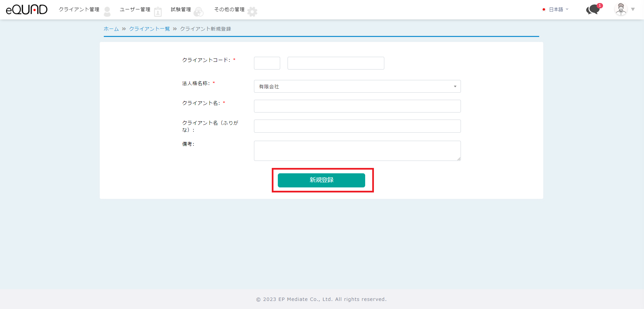Viewport: 644px width, 309px height.
Task: Click the exam management icon
Action: 199,12
